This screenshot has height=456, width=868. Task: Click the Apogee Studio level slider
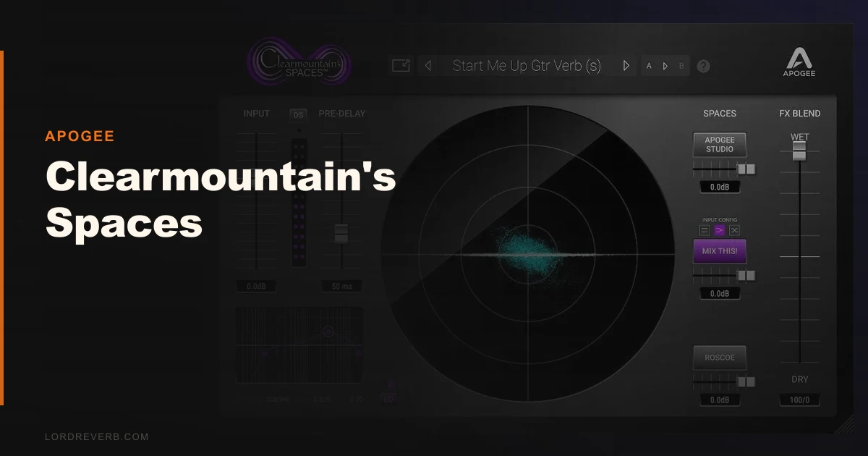(723, 169)
